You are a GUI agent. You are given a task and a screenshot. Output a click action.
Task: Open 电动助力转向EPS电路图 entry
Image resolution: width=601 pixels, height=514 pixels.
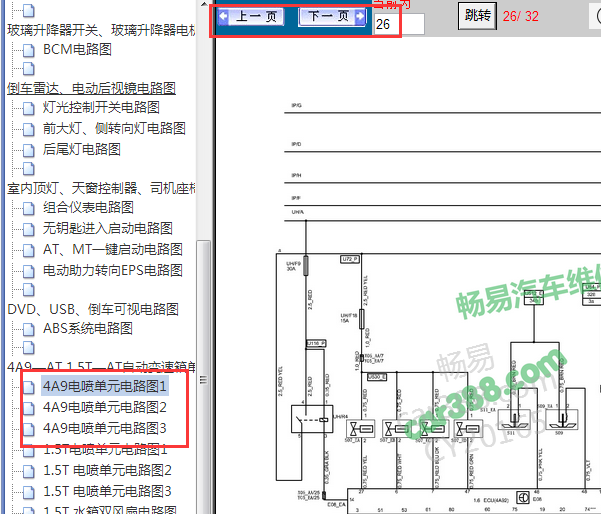point(113,271)
